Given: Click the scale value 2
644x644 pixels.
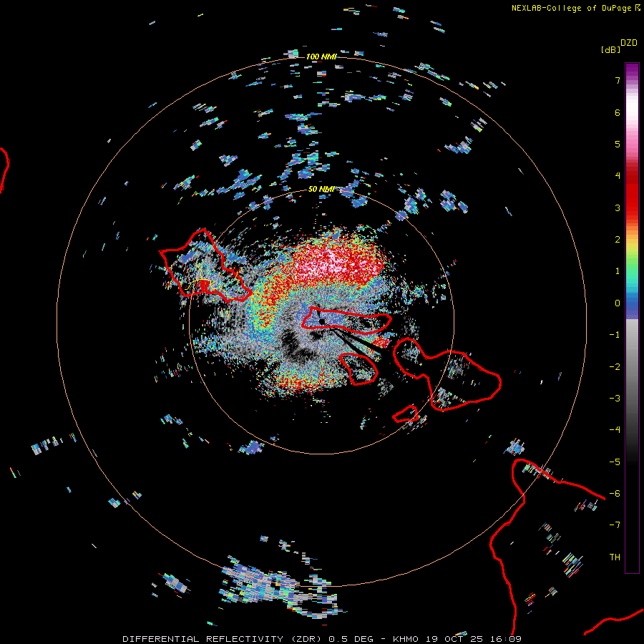Looking at the screenshot, I should click(x=618, y=240).
